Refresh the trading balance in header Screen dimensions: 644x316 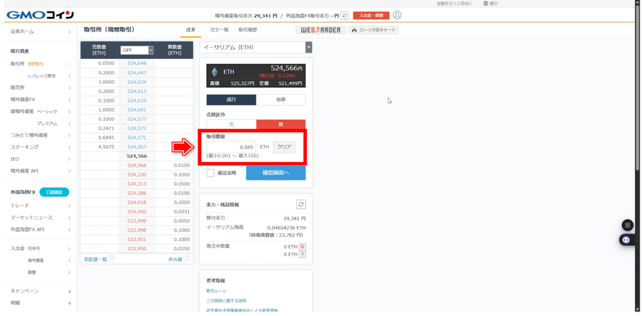pyautogui.click(x=344, y=15)
